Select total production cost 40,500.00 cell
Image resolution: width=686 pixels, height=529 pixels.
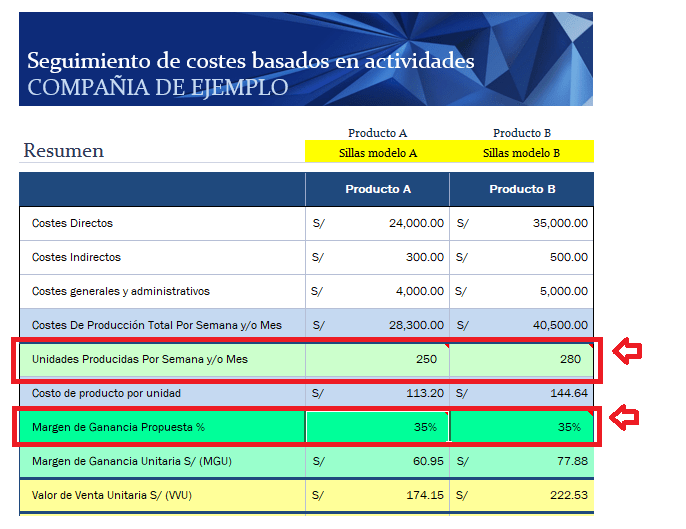click(521, 326)
